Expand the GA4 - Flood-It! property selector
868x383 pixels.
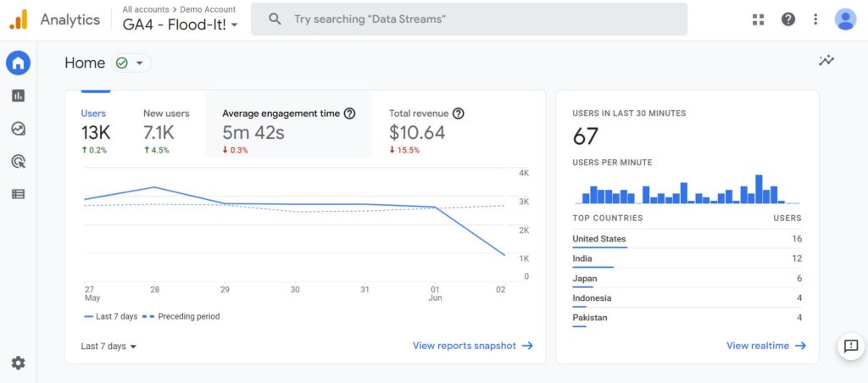(180, 25)
